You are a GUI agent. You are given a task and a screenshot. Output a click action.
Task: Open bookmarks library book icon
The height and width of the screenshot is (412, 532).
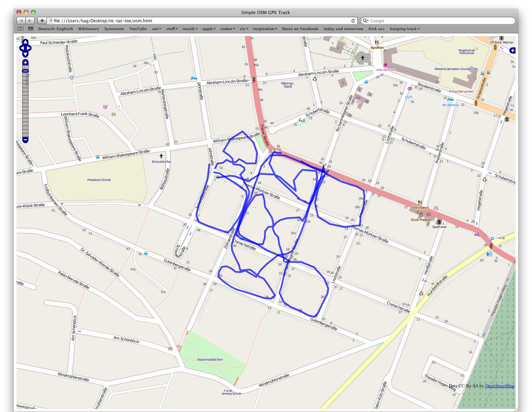pos(21,29)
